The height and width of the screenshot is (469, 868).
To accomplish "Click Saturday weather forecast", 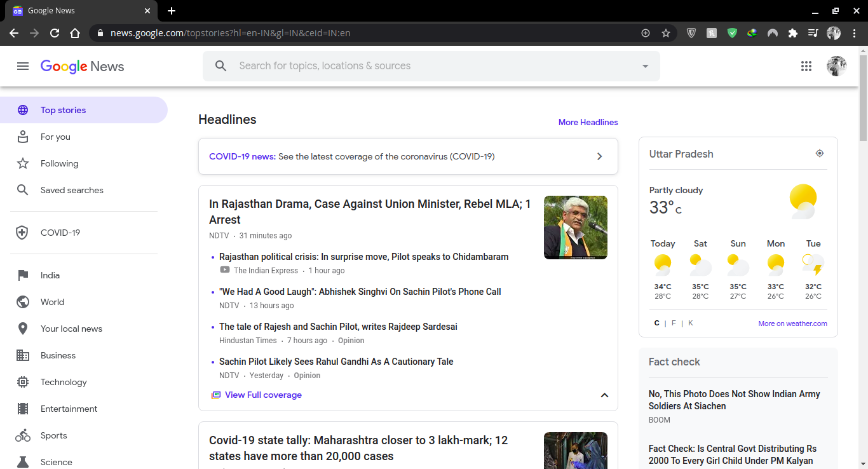I will tap(700, 269).
